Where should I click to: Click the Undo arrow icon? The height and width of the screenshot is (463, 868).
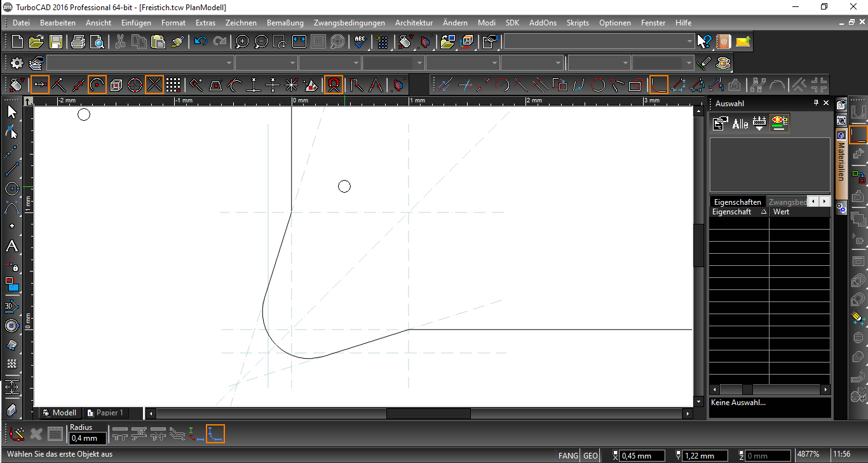pyautogui.click(x=201, y=42)
